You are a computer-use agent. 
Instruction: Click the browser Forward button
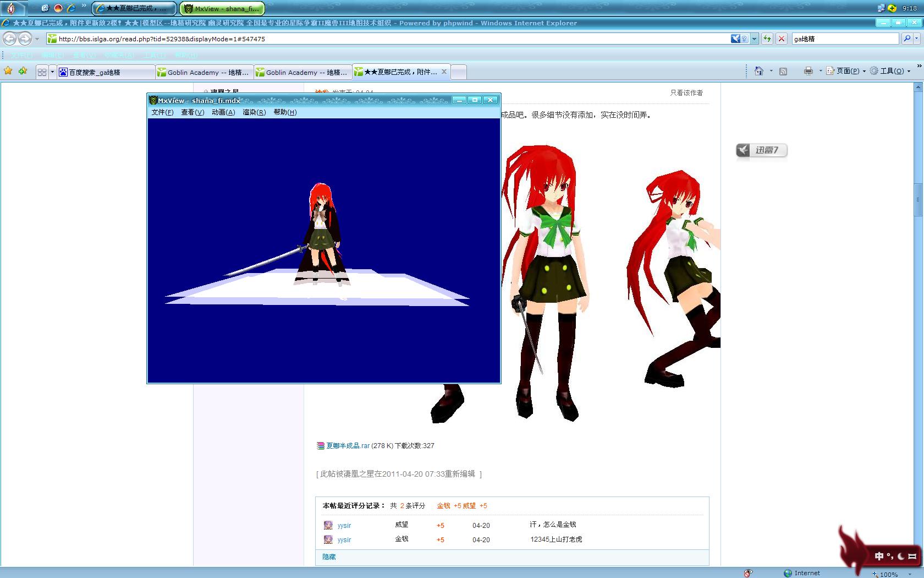[x=25, y=39]
